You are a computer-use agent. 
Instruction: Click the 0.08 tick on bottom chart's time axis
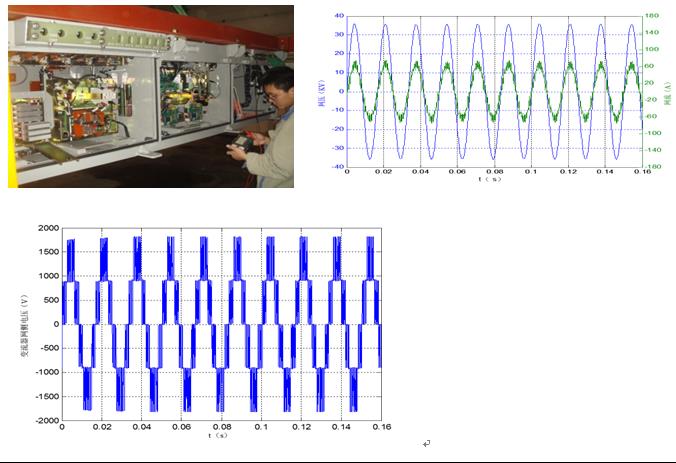point(220,428)
